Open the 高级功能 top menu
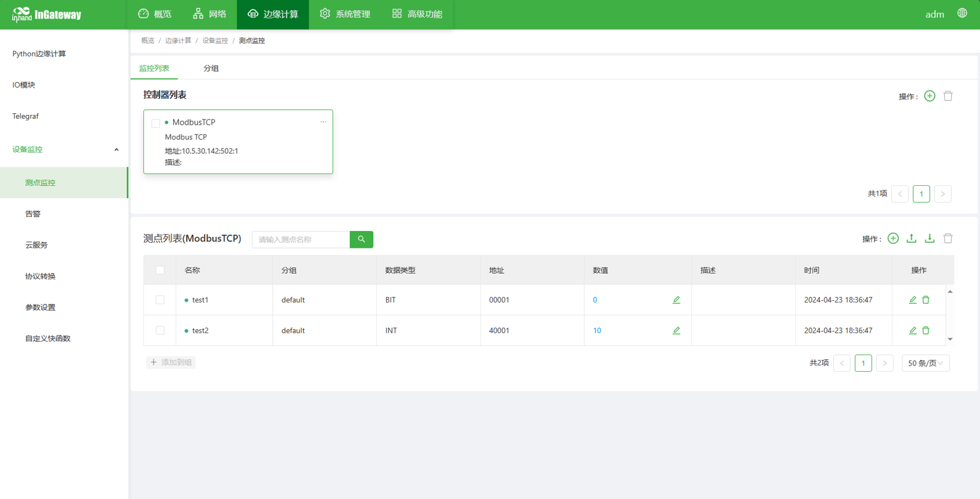This screenshot has width=980, height=499. point(417,15)
